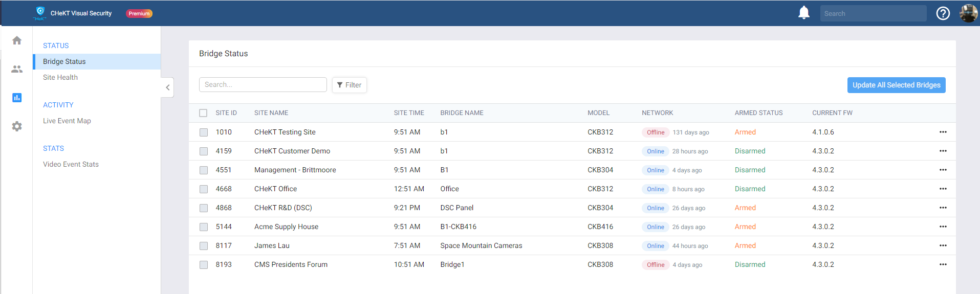Click DSC Panel bridge name
Image resolution: width=980 pixels, height=294 pixels.
[x=457, y=208]
